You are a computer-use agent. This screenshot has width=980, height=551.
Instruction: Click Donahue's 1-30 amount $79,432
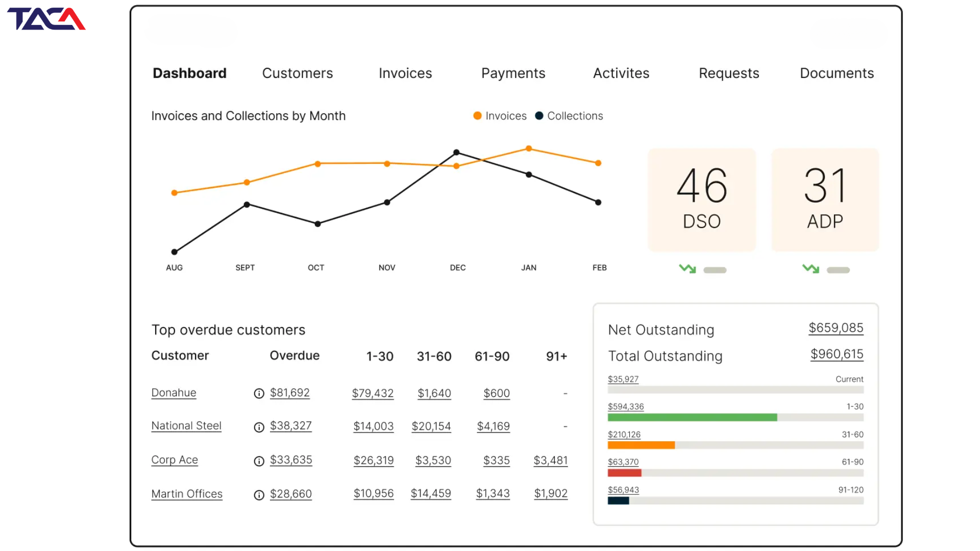coord(373,393)
